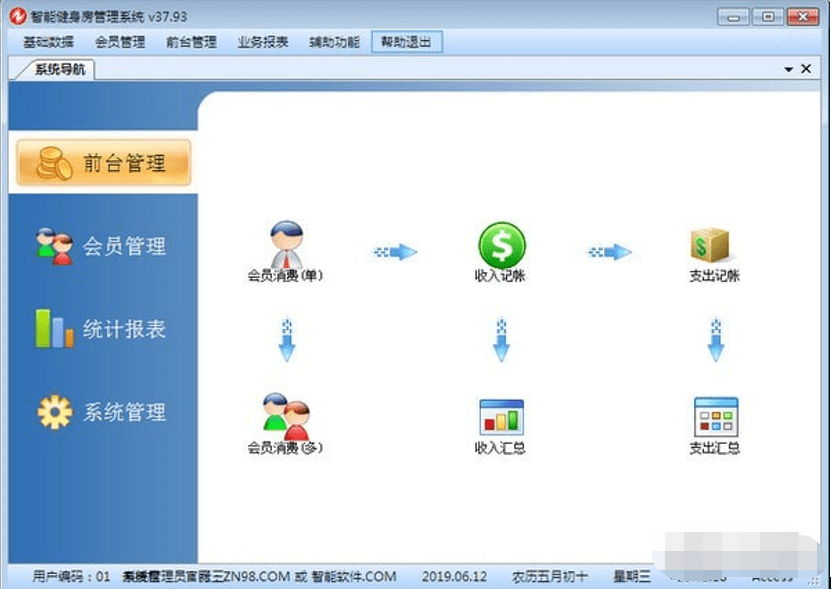The width and height of the screenshot is (832, 589).
Task: Click 星期三 weekday in status bar
Action: click(x=632, y=576)
